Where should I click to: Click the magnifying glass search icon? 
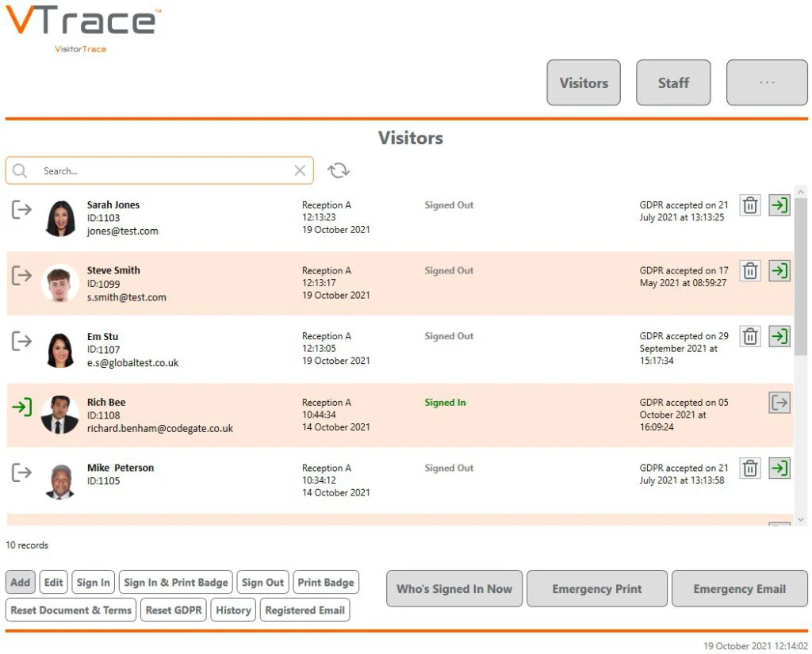[19, 170]
